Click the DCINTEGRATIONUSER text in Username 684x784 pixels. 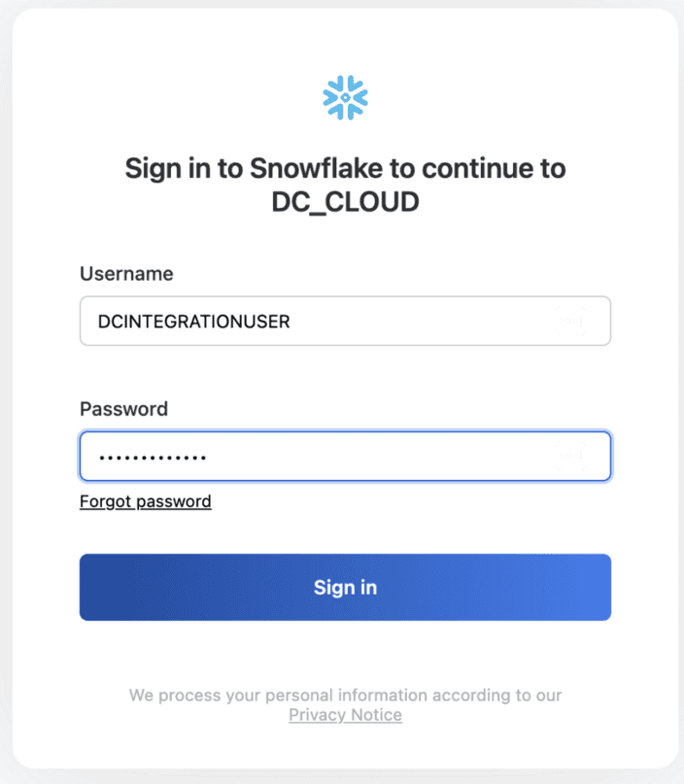click(193, 321)
